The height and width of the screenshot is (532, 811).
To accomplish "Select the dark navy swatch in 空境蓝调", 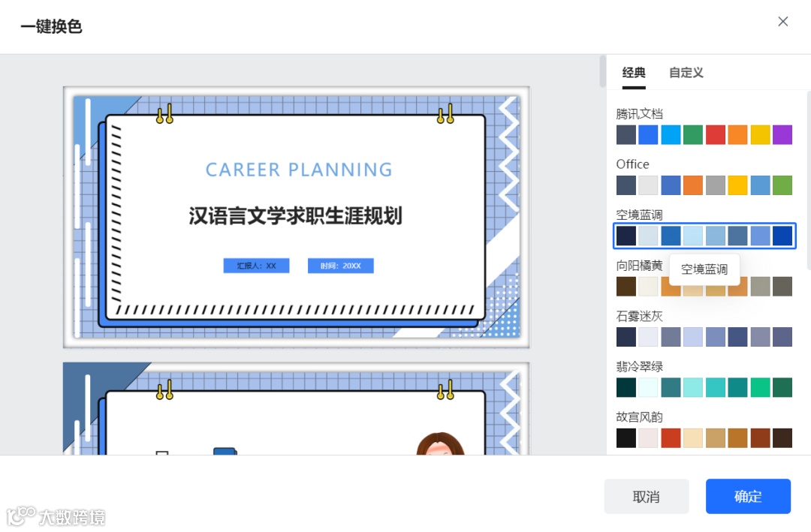I will point(626,236).
